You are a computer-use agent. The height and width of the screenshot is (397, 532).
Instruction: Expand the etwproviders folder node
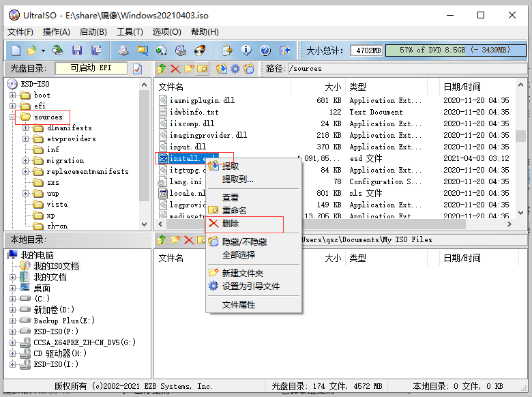click(25, 138)
